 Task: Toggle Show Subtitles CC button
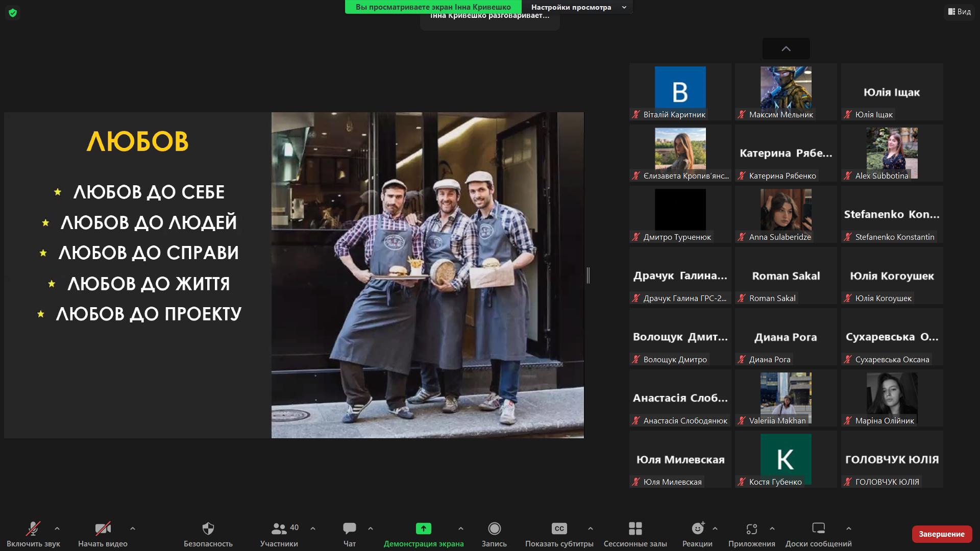click(x=559, y=529)
